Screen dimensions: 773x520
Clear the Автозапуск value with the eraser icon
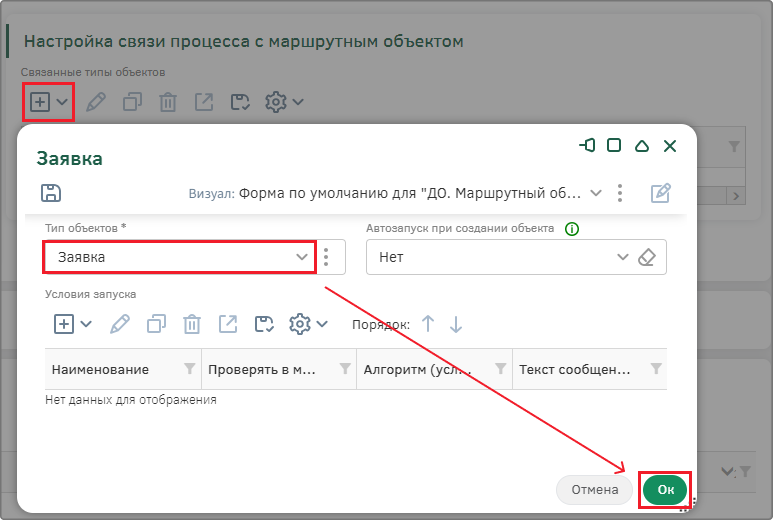tap(647, 257)
